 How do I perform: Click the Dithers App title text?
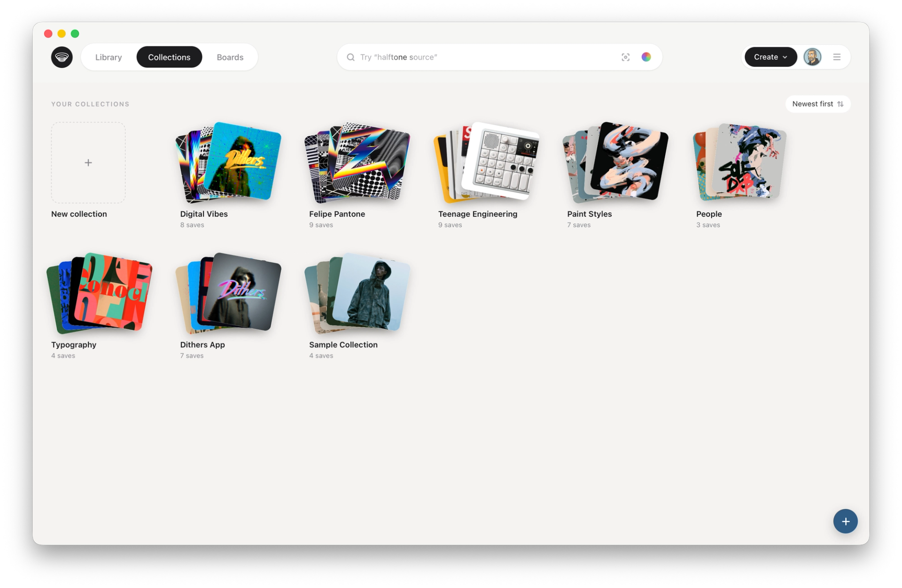coord(202,344)
